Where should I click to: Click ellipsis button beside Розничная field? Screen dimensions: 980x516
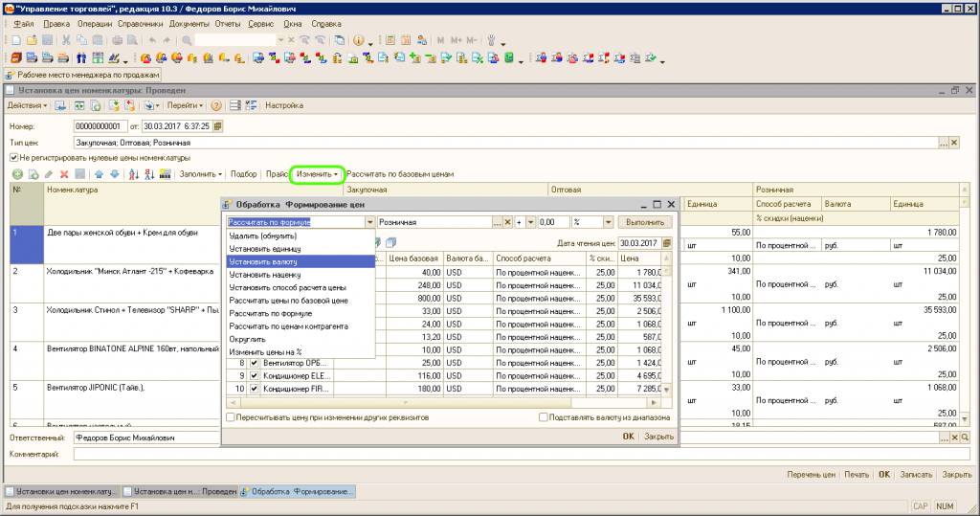tap(498, 222)
